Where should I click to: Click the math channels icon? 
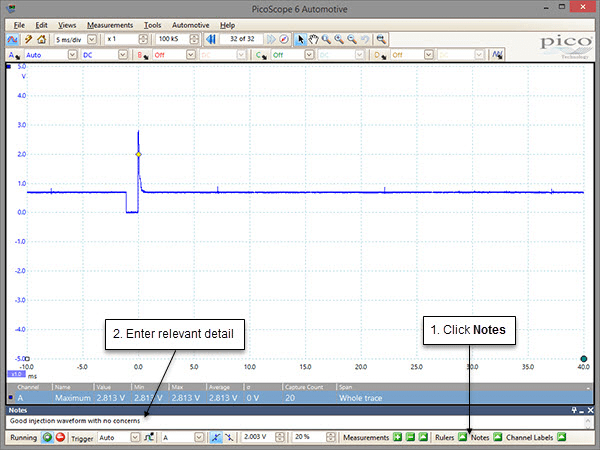pos(497,55)
